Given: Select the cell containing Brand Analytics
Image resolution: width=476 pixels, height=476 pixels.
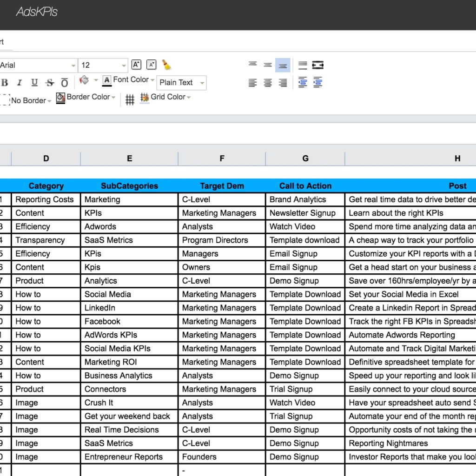Looking at the screenshot, I should [x=305, y=199].
